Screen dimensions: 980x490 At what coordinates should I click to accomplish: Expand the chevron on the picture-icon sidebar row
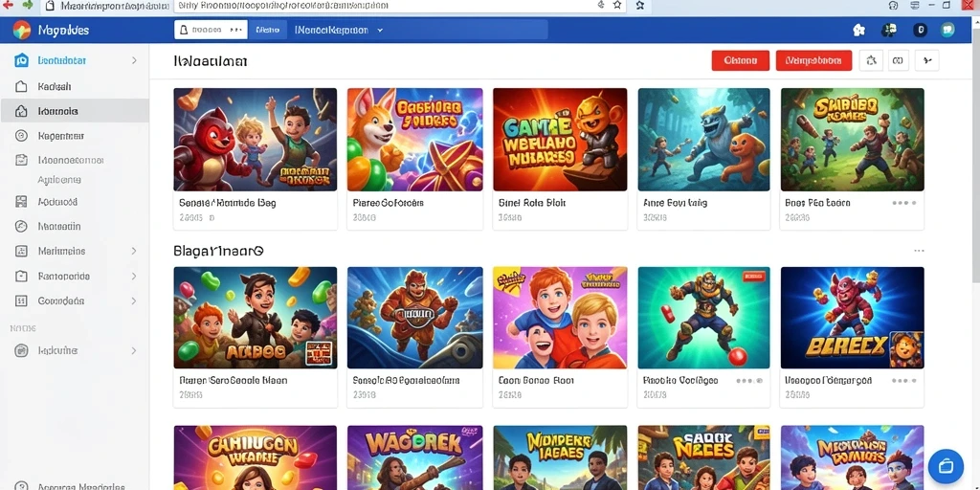(x=134, y=251)
